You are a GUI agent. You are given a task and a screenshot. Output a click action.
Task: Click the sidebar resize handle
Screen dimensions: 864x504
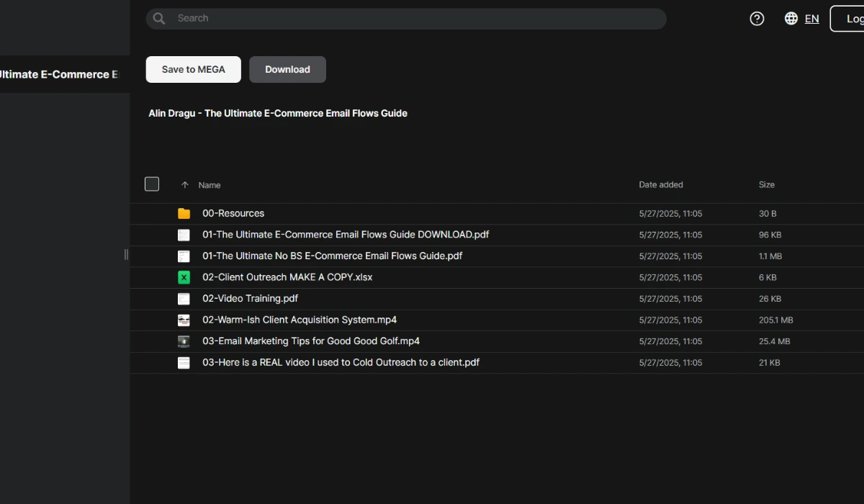pos(126,254)
